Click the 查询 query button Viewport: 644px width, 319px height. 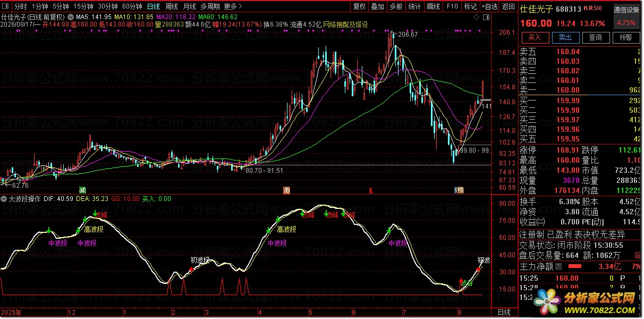595,37
